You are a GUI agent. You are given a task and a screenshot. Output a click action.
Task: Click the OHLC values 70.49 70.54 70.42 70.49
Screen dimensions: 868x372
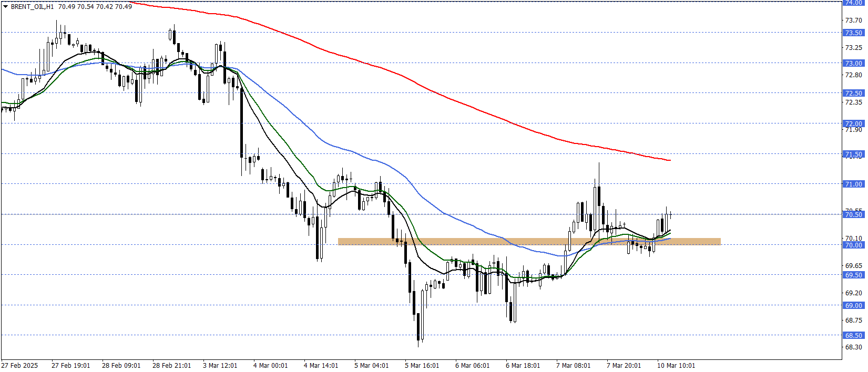pos(95,7)
